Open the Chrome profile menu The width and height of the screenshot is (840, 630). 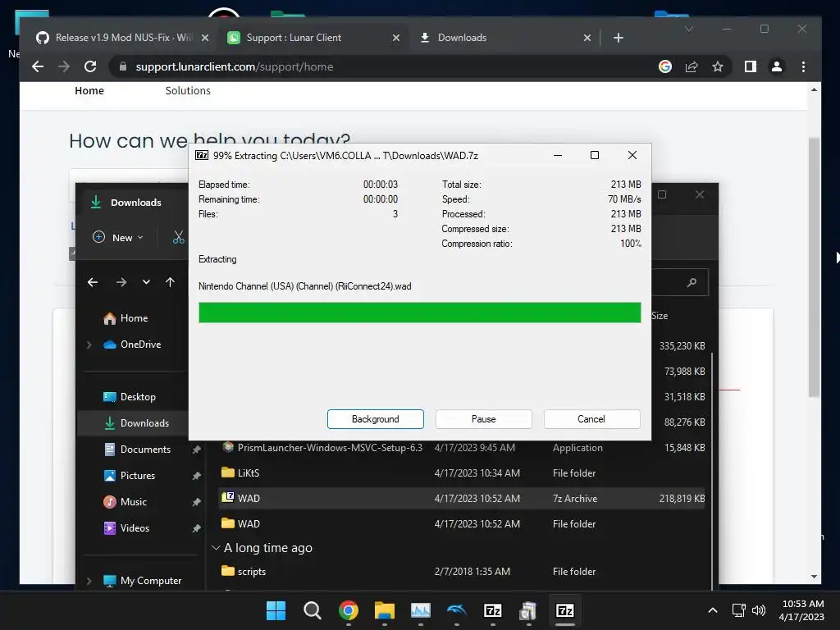pyautogui.click(x=777, y=66)
